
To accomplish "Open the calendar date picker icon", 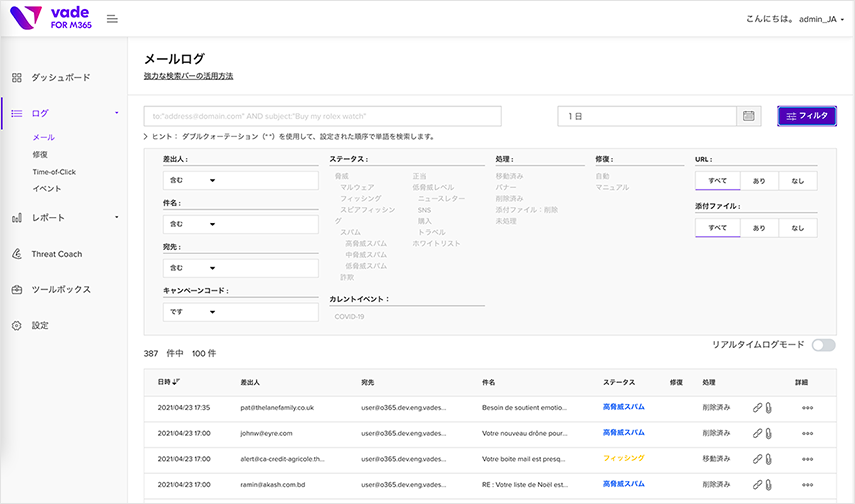I will (749, 116).
